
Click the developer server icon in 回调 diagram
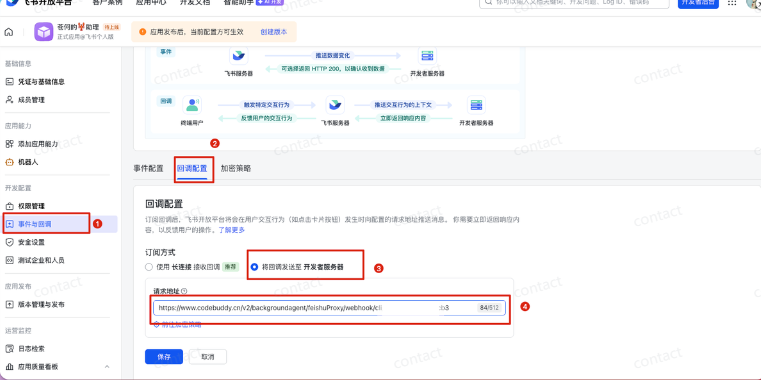(476, 105)
